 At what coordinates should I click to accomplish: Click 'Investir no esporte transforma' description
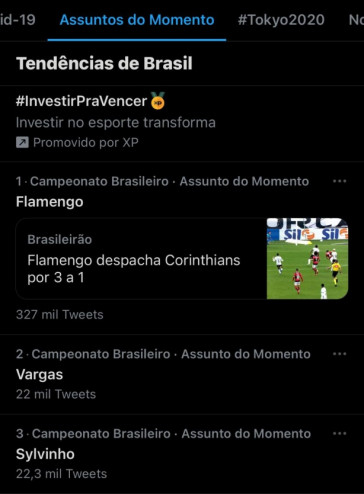(116, 123)
